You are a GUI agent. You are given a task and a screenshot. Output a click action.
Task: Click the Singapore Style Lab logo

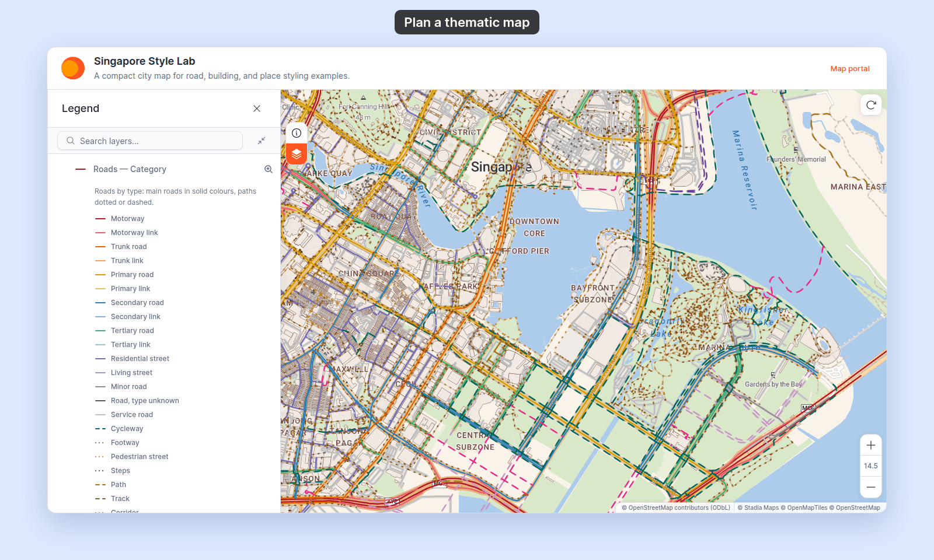(x=73, y=68)
